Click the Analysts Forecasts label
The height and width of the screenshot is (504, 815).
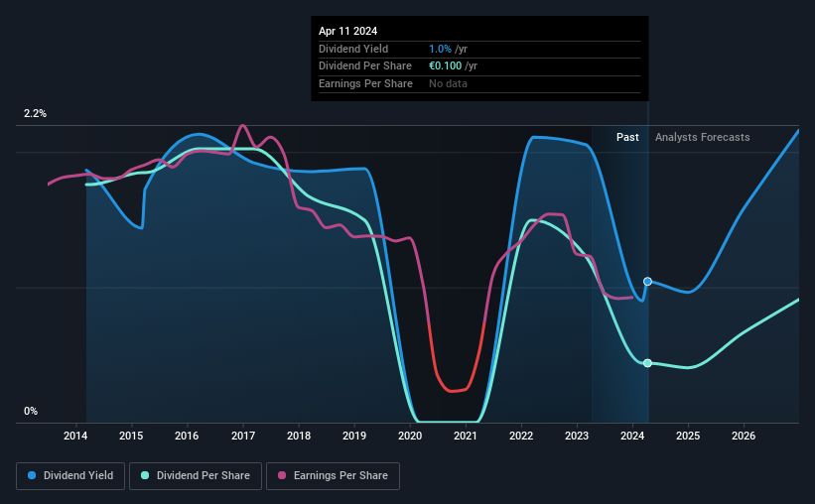(x=702, y=137)
